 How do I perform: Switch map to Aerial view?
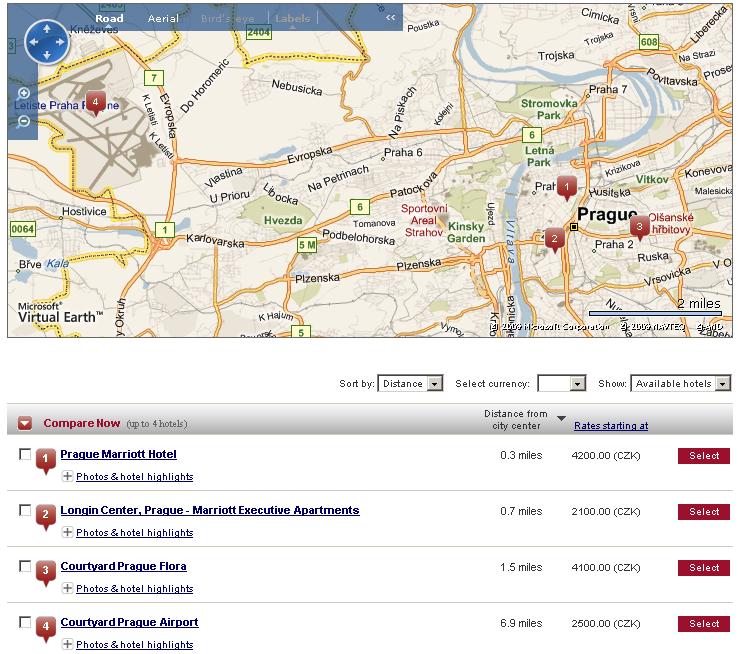pos(163,18)
